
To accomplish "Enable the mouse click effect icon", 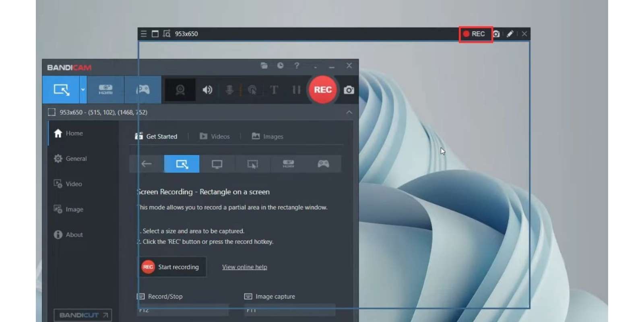I will pyautogui.click(x=252, y=90).
